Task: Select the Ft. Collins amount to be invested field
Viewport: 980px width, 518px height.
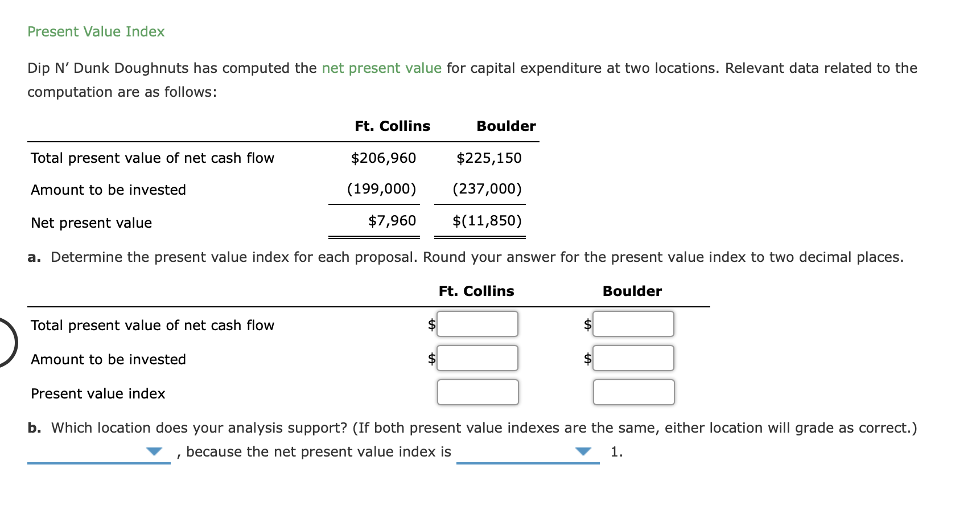Action: 477,358
